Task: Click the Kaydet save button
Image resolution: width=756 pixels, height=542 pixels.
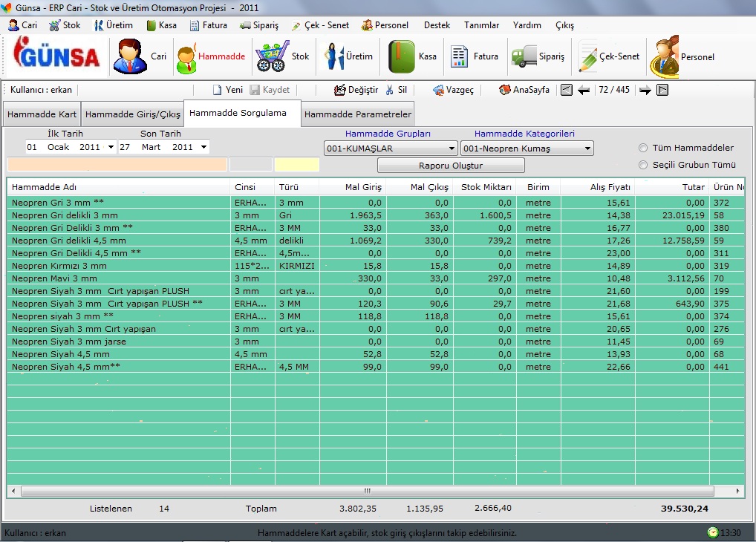Action: [x=270, y=90]
